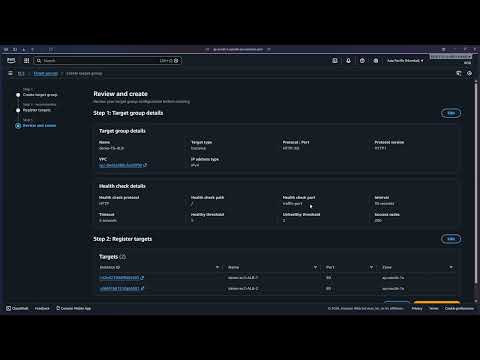
Task: Open the settings gear in top bar
Action: point(376,60)
